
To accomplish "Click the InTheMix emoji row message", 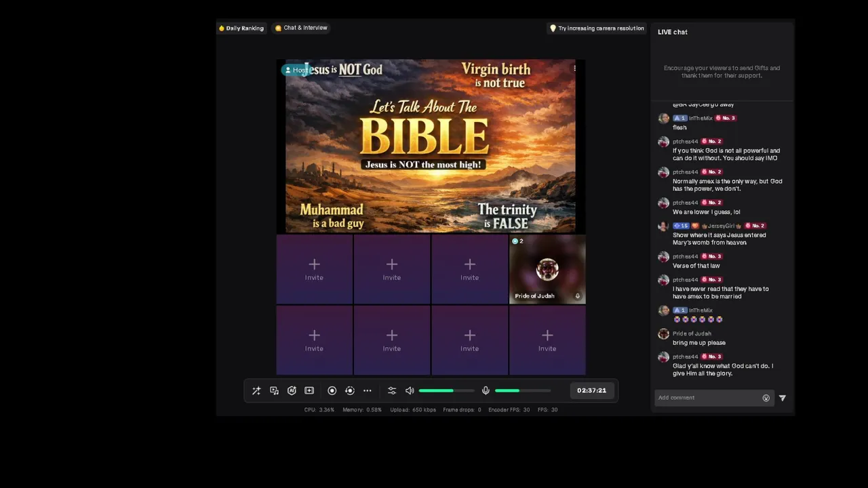I will (698, 319).
